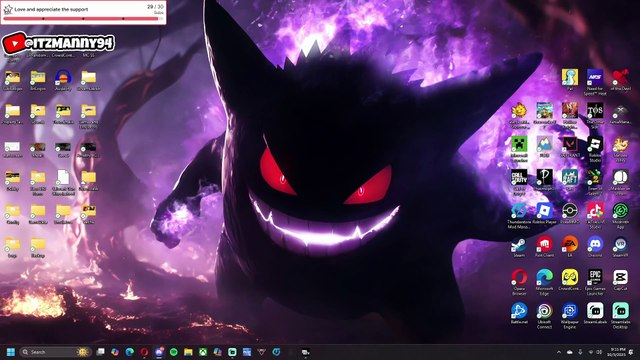Open the Windows Start menu

[x=11, y=352]
